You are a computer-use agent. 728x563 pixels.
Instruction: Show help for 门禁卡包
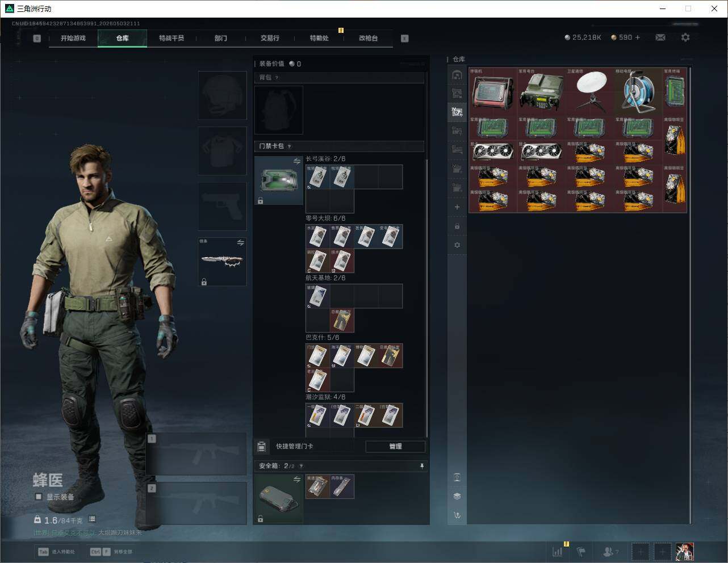289,146
